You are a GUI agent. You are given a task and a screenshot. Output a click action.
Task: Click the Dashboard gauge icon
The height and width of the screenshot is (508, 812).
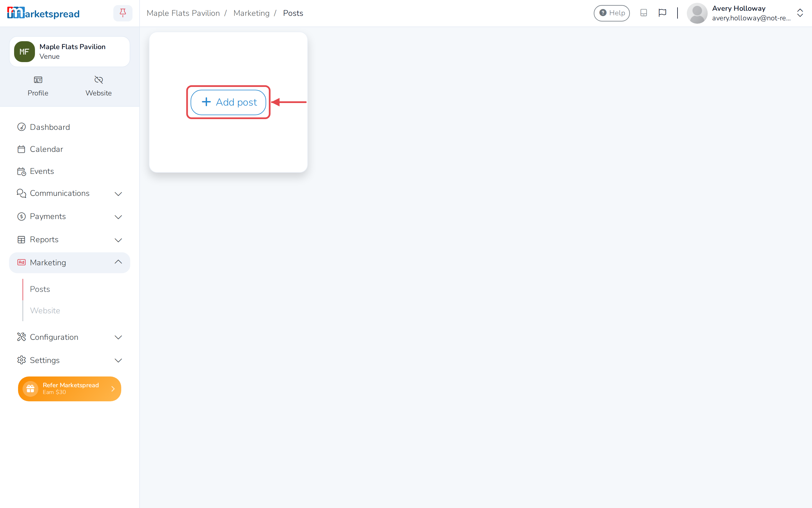tap(21, 127)
